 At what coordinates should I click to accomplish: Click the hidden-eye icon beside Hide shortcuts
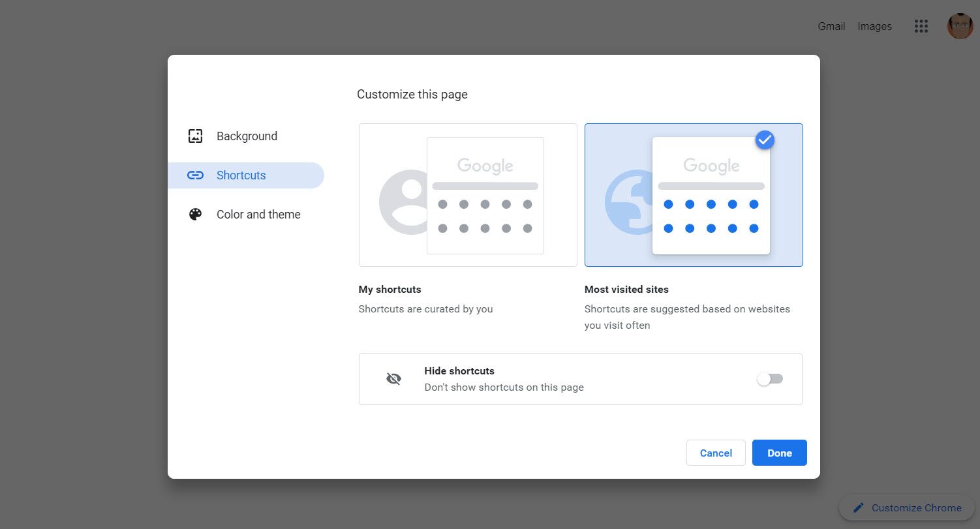pyautogui.click(x=393, y=378)
